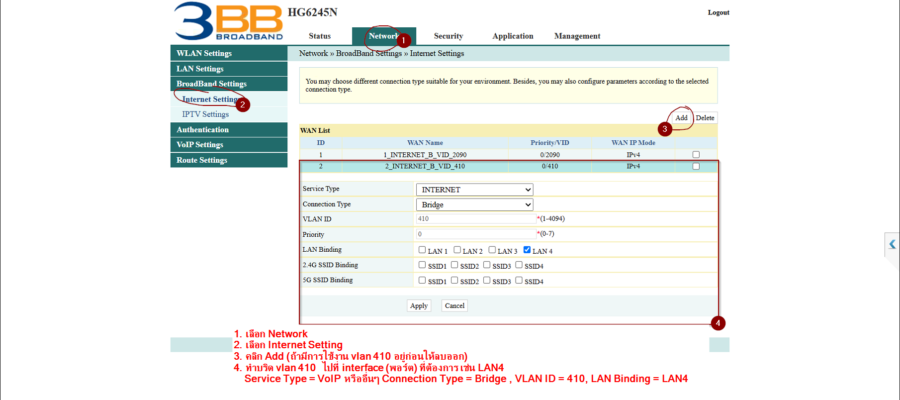Open LAN Settings in the sidebar
The height and width of the screenshot is (400, 900).
[228, 69]
